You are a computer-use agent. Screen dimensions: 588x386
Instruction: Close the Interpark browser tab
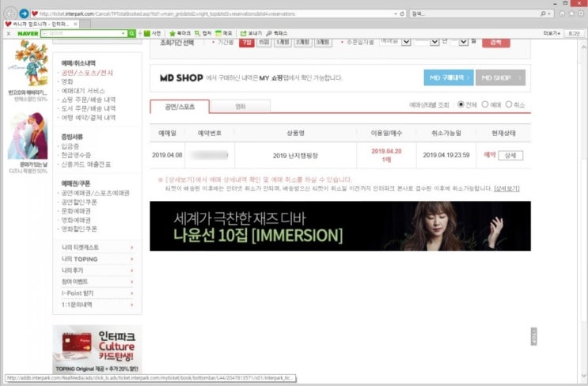coord(75,24)
